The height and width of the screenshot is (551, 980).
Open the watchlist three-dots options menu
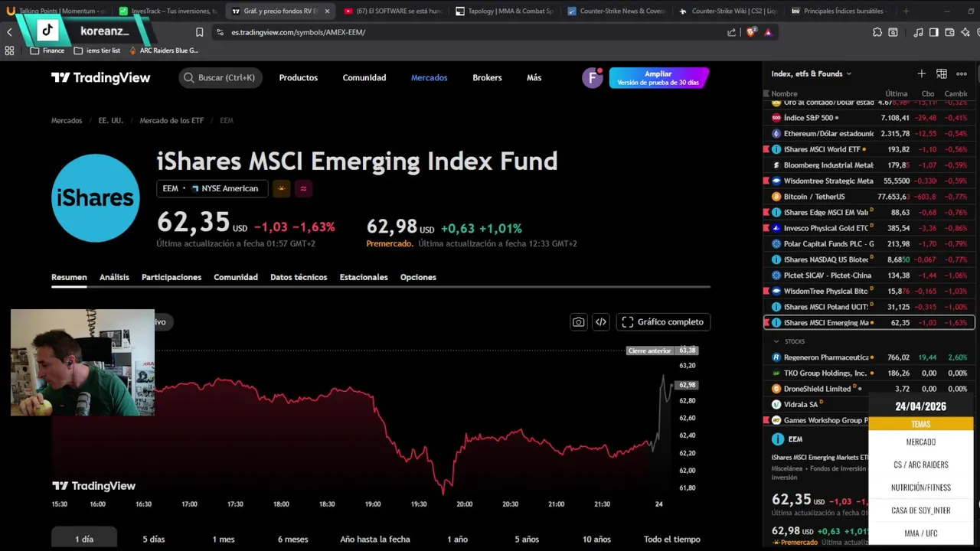pos(962,73)
